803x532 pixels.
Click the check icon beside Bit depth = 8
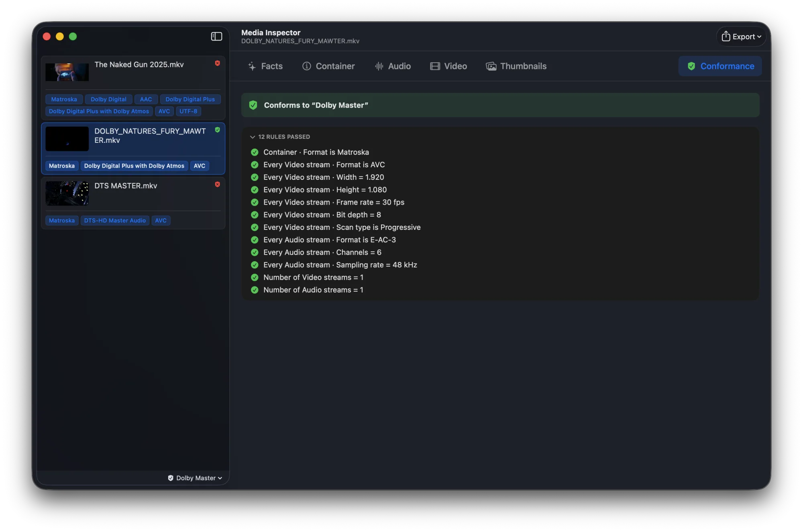coord(255,215)
